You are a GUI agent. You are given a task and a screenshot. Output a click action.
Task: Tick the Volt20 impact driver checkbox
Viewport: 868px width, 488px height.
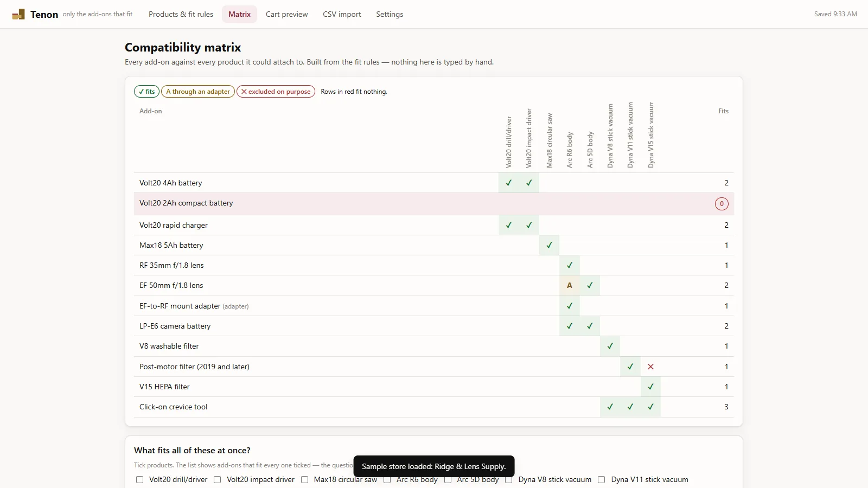(218, 480)
